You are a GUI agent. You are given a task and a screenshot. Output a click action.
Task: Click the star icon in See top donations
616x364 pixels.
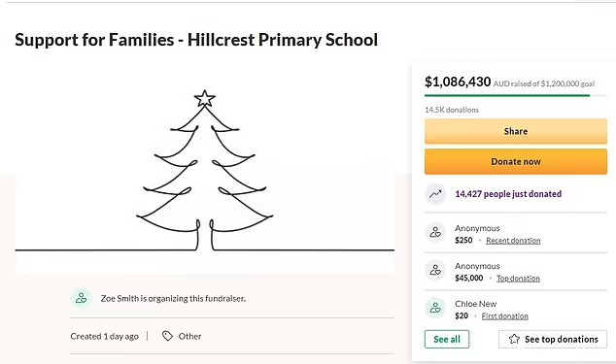click(514, 340)
